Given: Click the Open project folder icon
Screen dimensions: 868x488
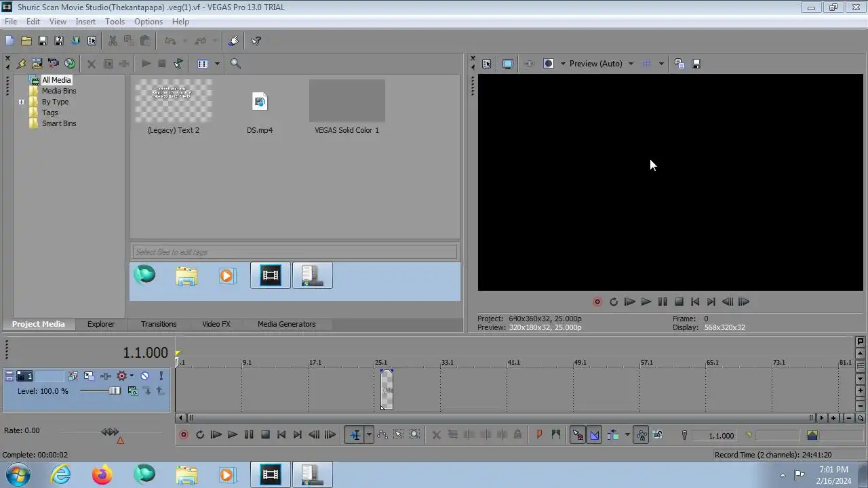Looking at the screenshot, I should point(26,41).
